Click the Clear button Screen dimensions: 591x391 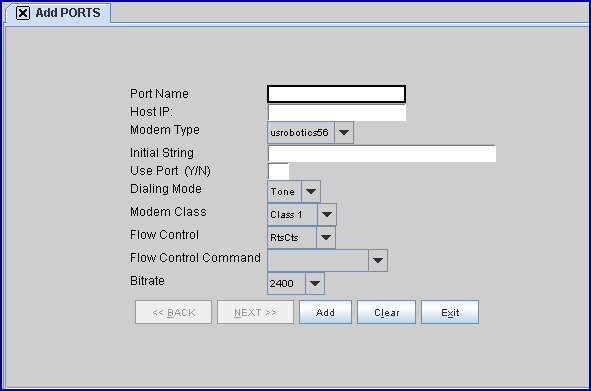pyautogui.click(x=386, y=312)
